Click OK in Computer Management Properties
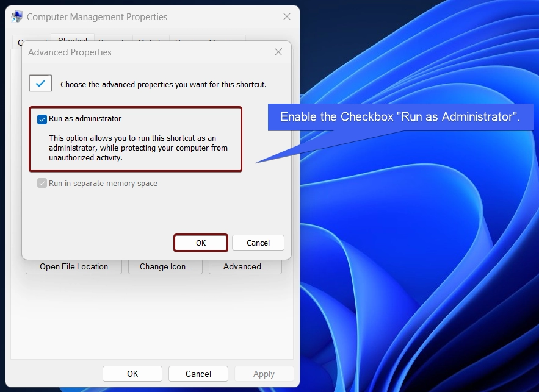 132,374
